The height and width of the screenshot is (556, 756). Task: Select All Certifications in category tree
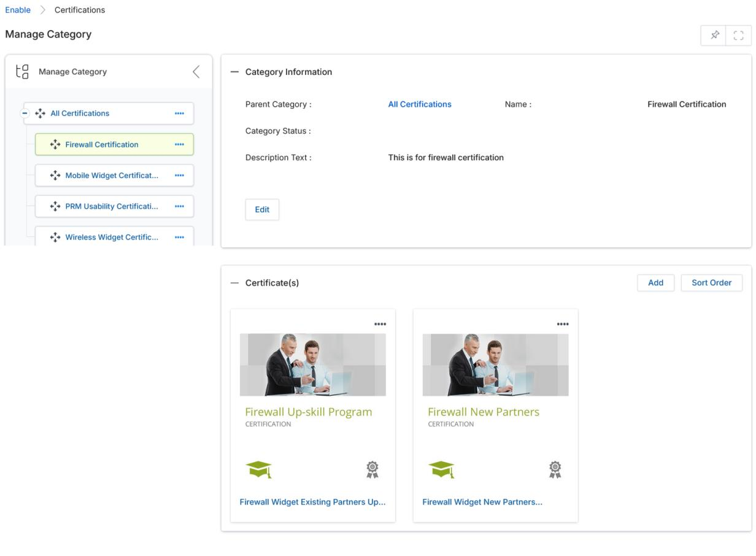[80, 114]
